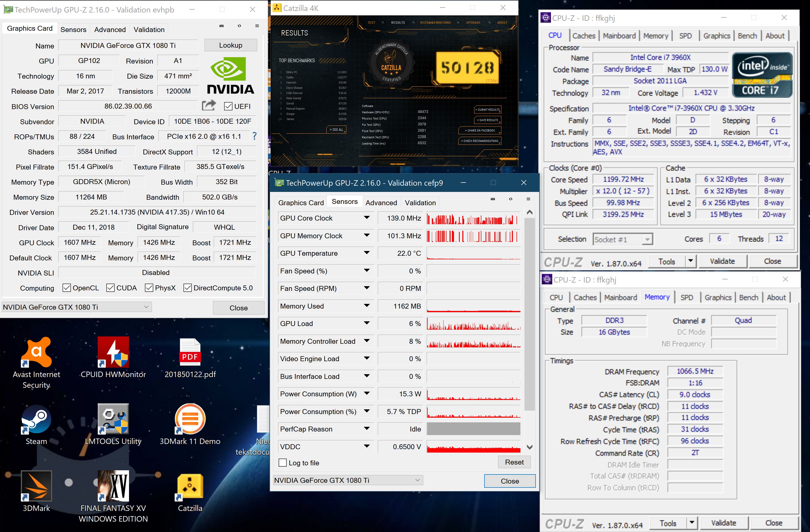Click the VDDC sensor graph
The image size is (810, 532).
point(473,446)
